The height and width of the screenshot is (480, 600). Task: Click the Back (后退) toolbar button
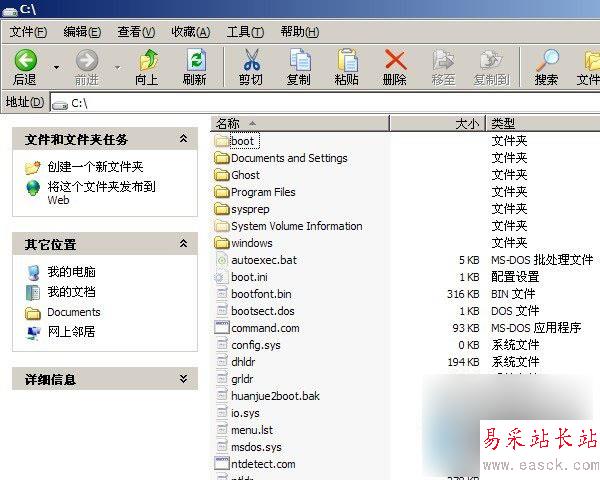pyautogui.click(x=25, y=67)
